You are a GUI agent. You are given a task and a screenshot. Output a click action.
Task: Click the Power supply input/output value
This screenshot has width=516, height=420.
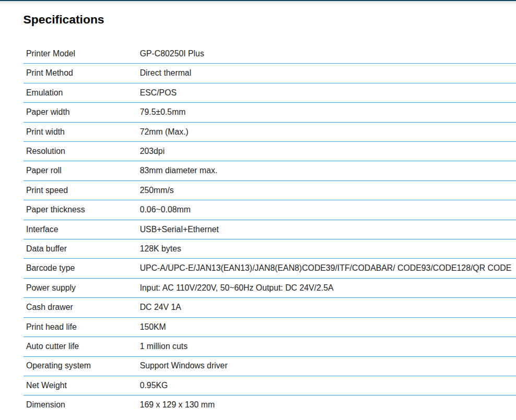pyautogui.click(x=237, y=288)
